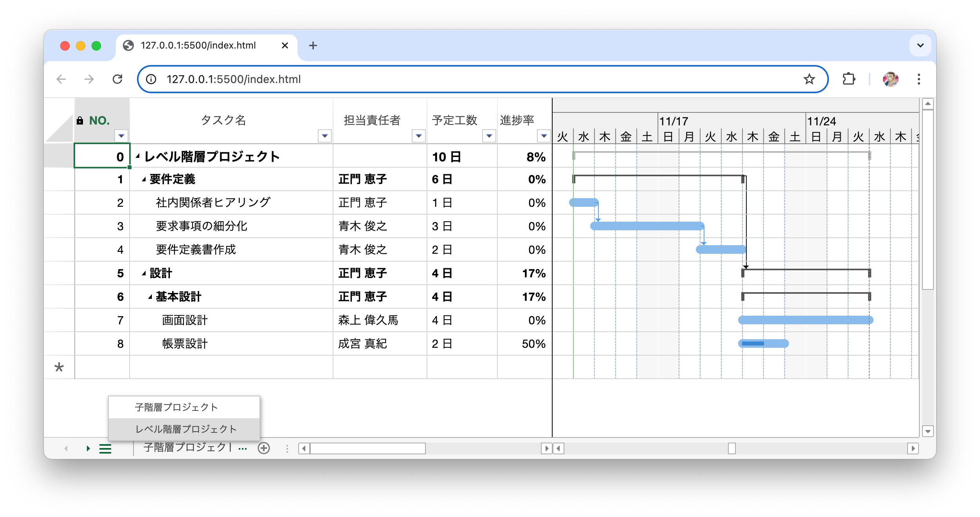The width and height of the screenshot is (980, 517).
Task: Collapse the レベル階層プロジェクト row
Action: [x=138, y=156]
